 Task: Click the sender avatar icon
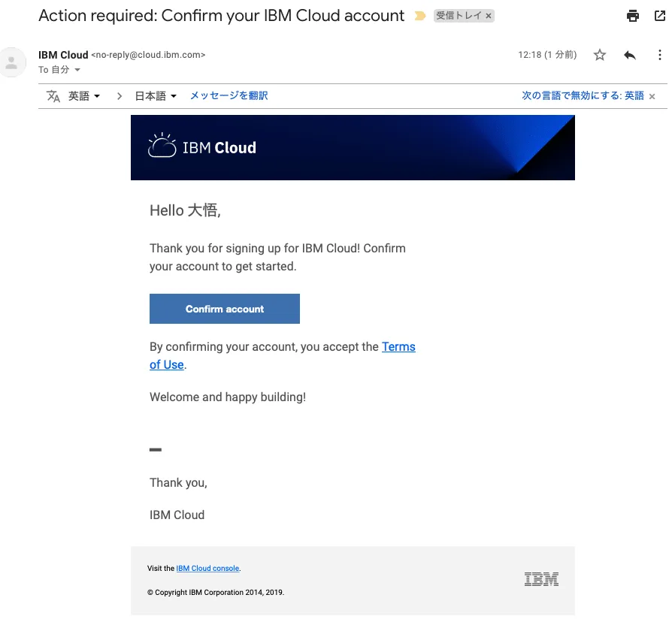pyautogui.click(x=13, y=62)
